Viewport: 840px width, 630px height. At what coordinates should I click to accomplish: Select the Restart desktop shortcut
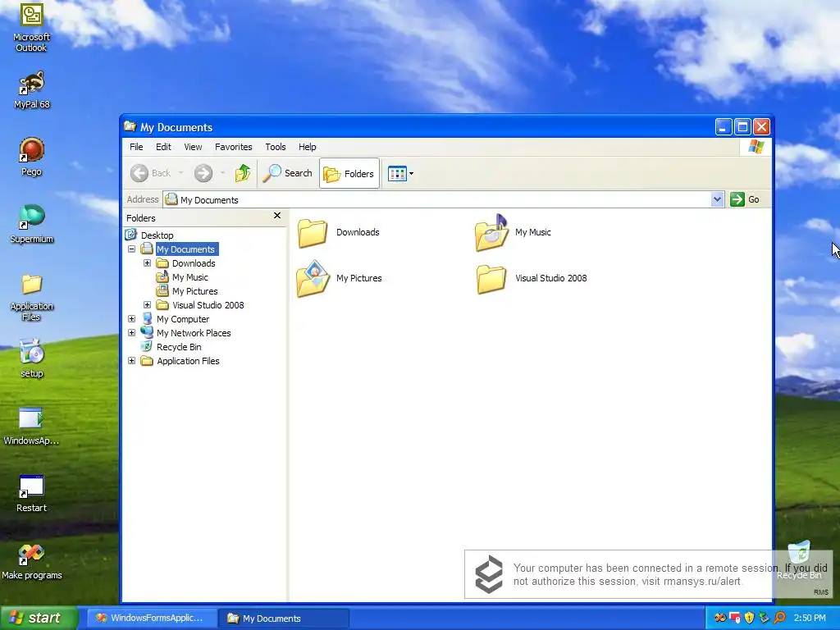click(31, 494)
